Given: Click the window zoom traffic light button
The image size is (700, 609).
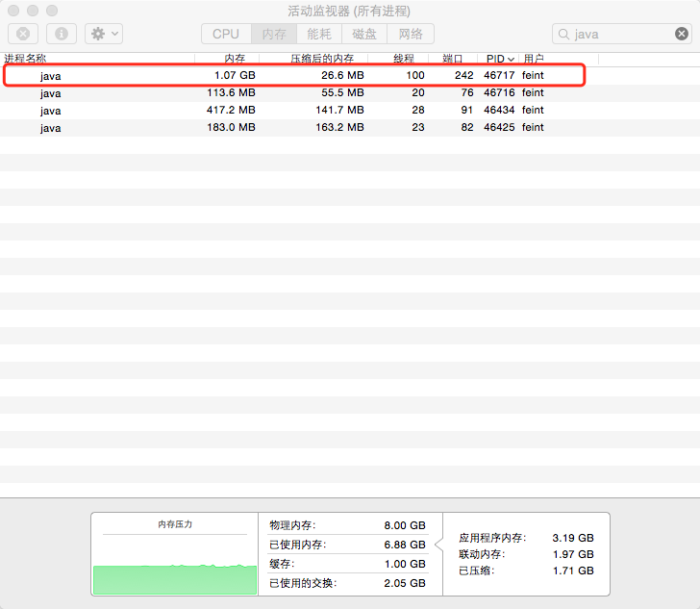Looking at the screenshot, I should [52, 11].
